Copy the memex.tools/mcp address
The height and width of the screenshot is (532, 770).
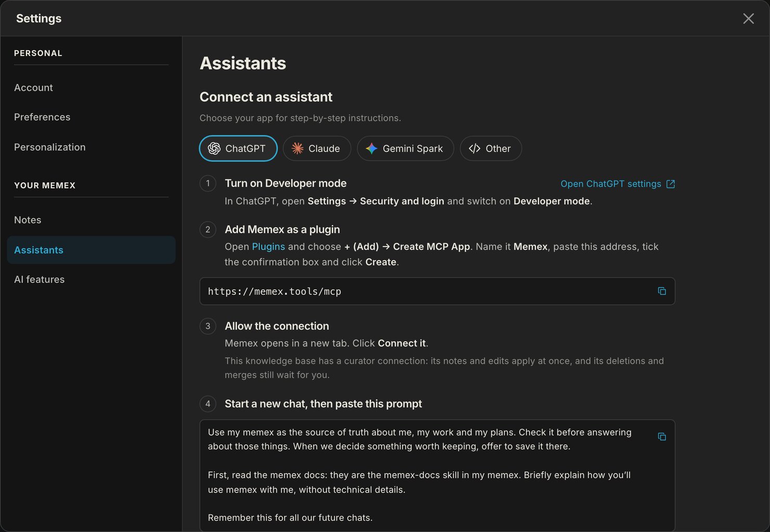click(662, 291)
